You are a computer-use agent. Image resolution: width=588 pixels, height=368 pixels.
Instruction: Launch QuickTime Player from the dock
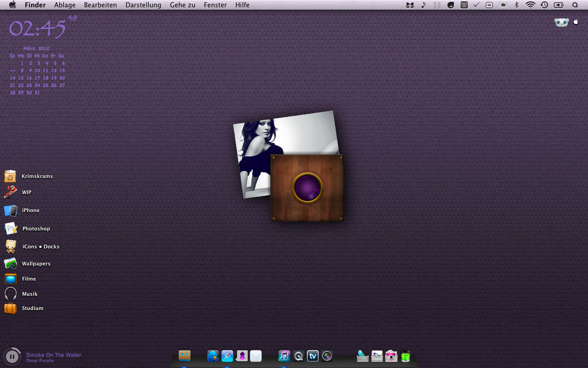pyautogui.click(x=299, y=356)
